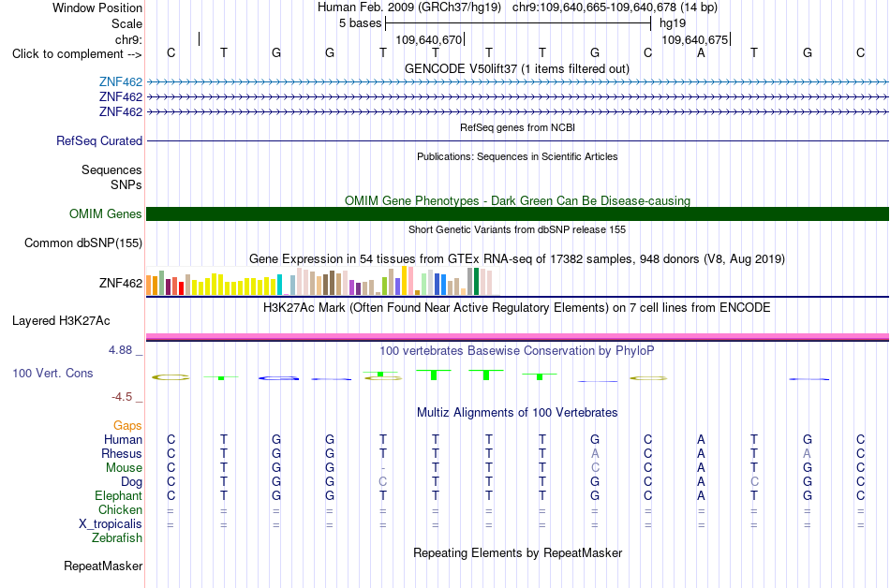Open Multiz Alignments of 100 Vertebrates title
The height and width of the screenshot is (588, 890).
[517, 413]
